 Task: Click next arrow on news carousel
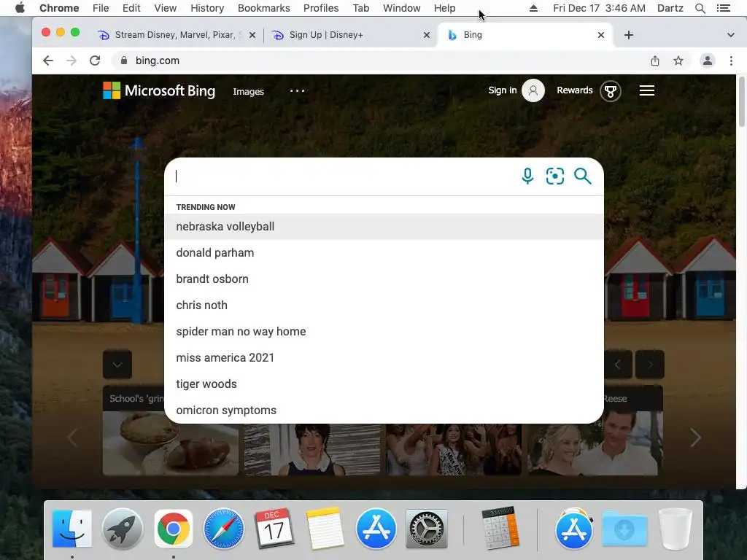[x=695, y=437]
